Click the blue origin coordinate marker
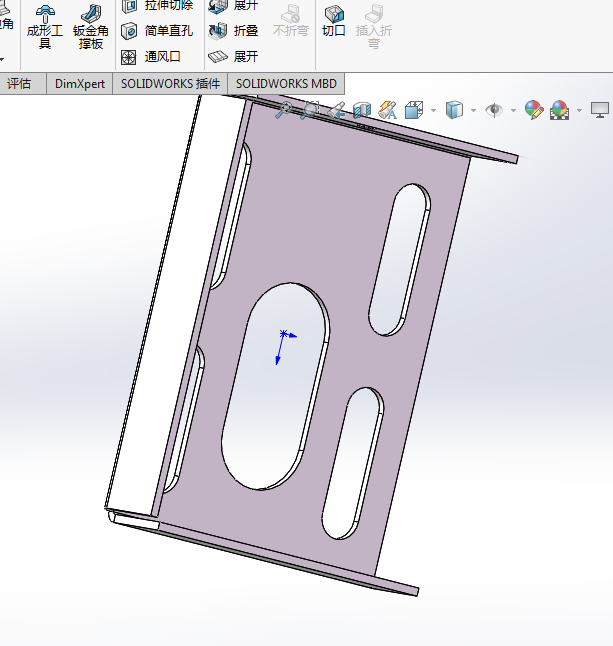 [283, 334]
